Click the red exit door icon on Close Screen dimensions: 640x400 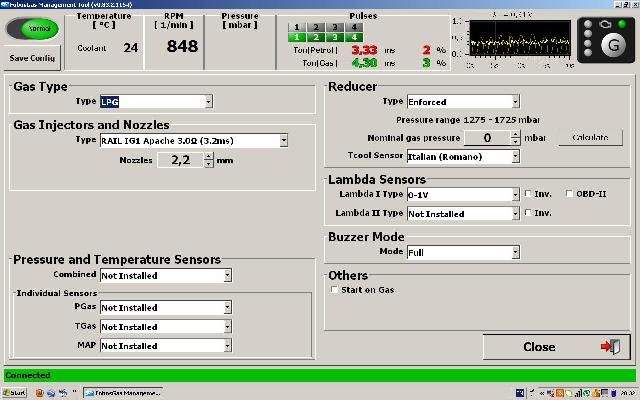point(609,347)
